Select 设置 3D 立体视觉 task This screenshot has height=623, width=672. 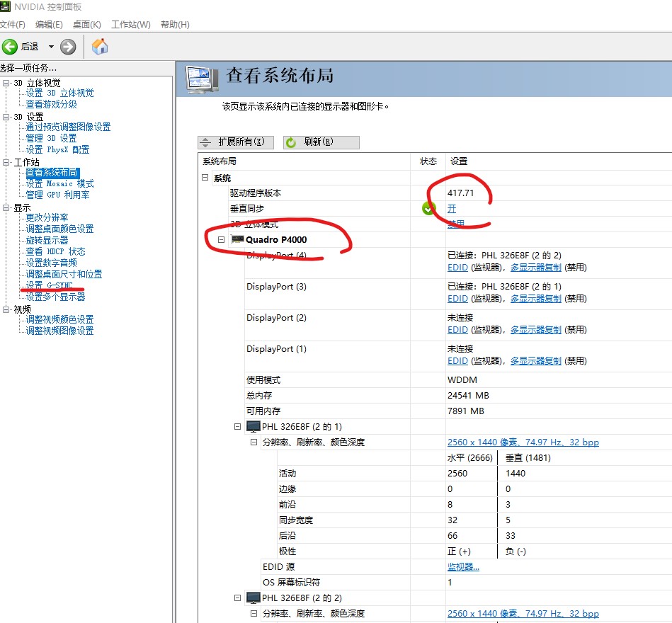(59, 93)
